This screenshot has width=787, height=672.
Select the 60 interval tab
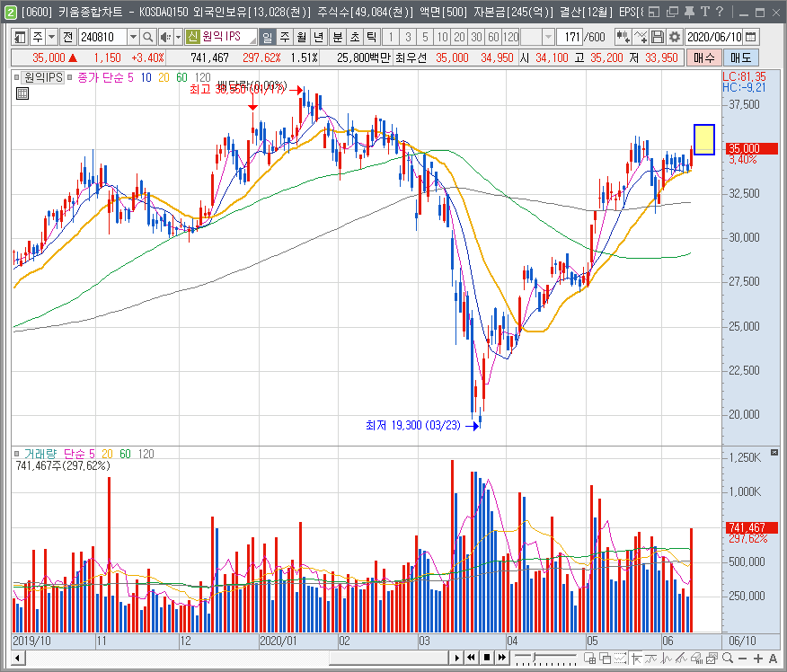[493, 37]
